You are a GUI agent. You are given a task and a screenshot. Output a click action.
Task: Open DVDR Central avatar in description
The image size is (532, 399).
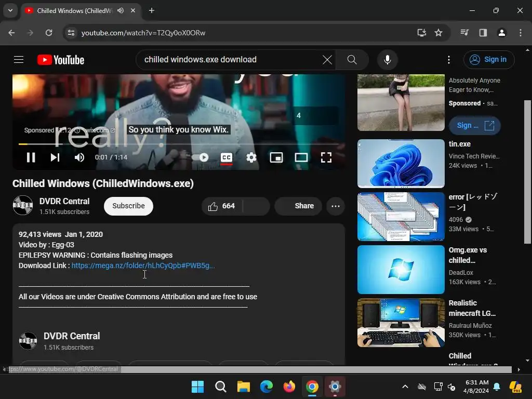click(28, 341)
